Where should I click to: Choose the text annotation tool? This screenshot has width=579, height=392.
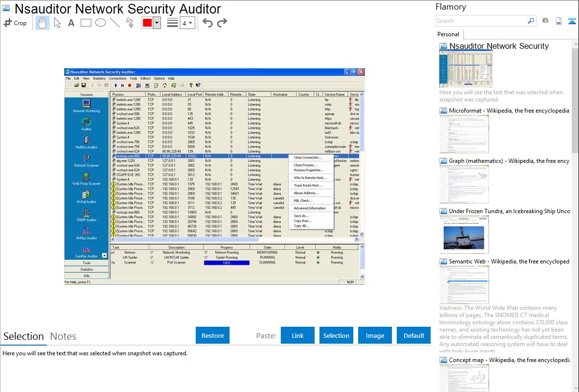(71, 23)
